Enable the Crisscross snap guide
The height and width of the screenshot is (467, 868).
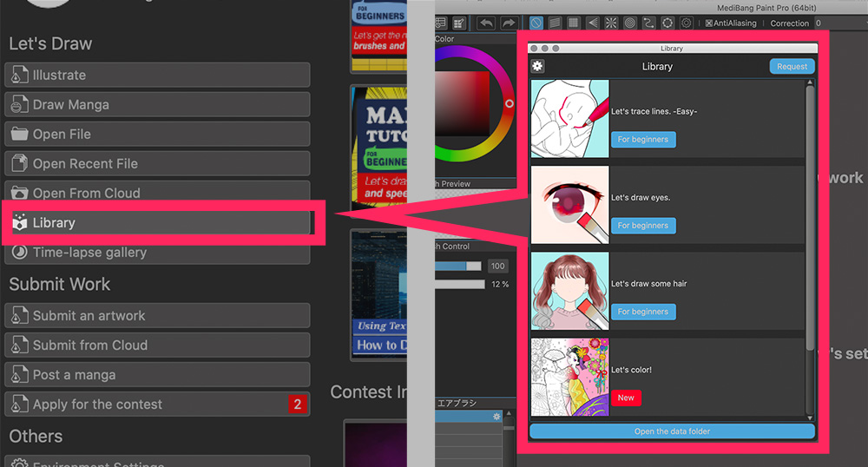tap(574, 23)
